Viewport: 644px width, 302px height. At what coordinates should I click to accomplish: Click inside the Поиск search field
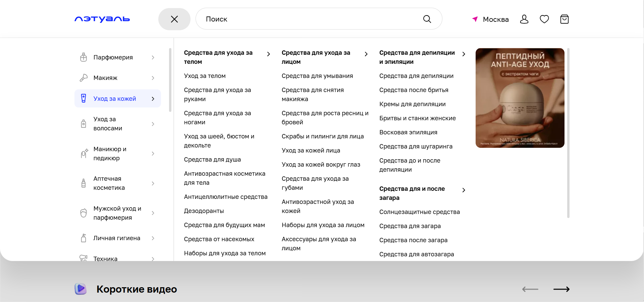[x=309, y=19]
